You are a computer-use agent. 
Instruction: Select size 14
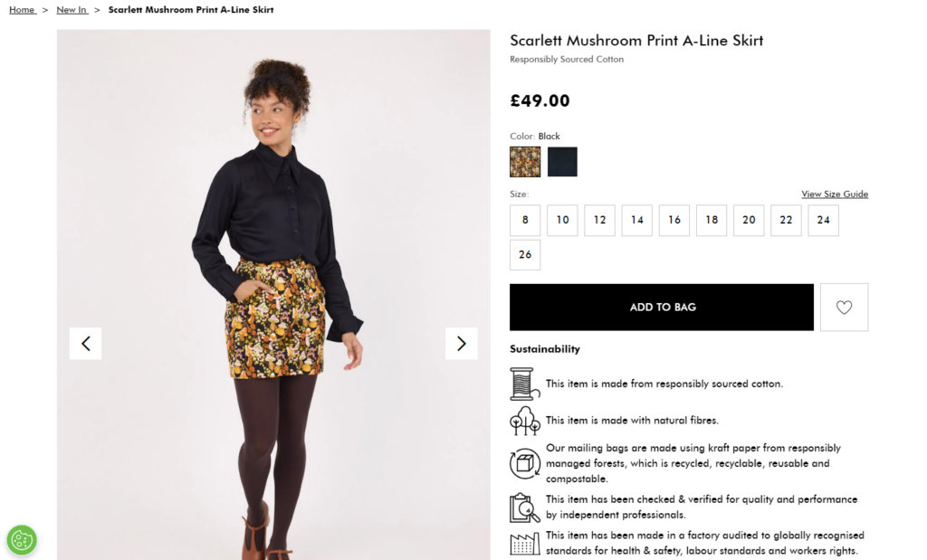(636, 220)
